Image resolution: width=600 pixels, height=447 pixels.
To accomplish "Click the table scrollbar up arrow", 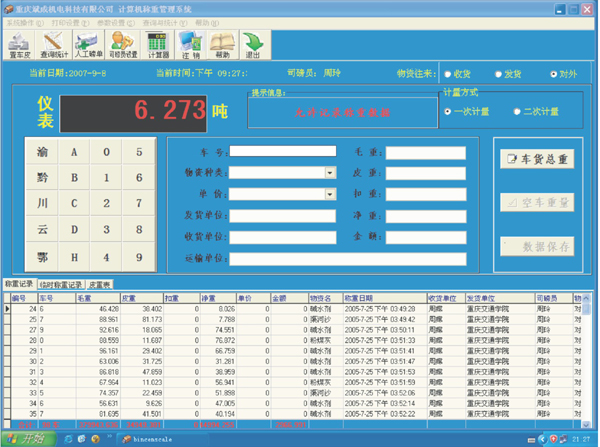I will [x=586, y=298].
